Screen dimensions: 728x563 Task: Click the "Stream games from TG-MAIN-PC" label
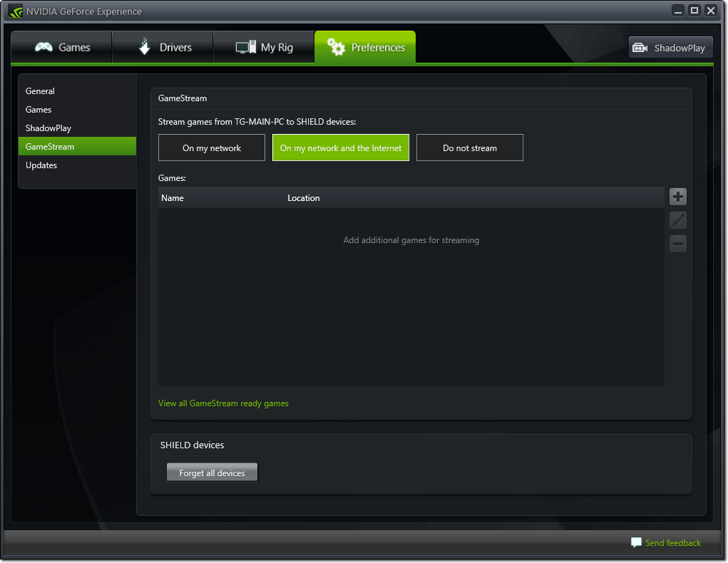point(257,122)
